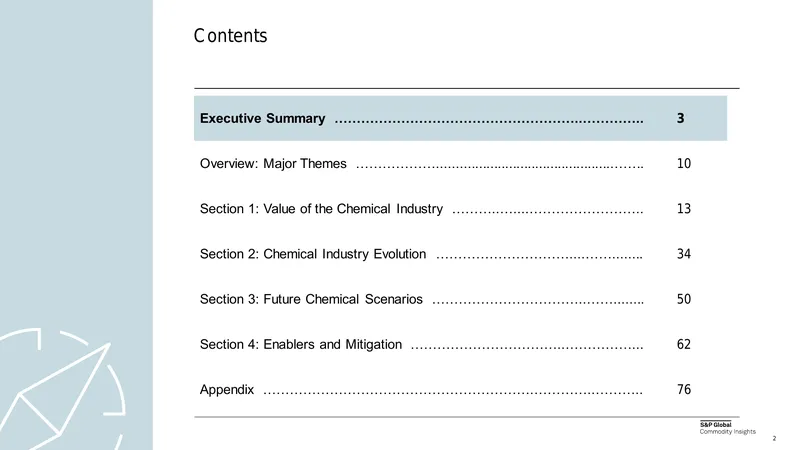Click page number 62 for Section 4
The image size is (800, 450).
pos(684,344)
